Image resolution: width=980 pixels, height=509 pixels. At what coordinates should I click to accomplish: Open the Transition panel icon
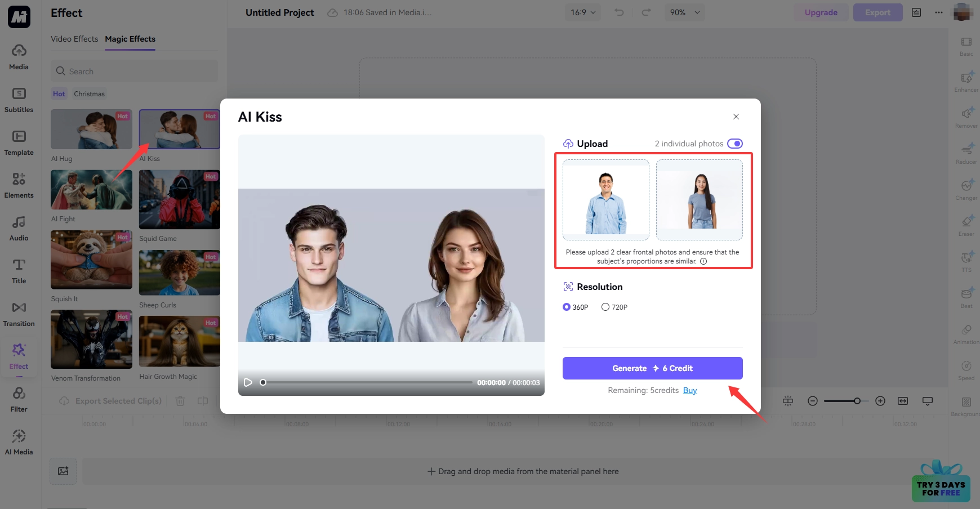(x=19, y=307)
